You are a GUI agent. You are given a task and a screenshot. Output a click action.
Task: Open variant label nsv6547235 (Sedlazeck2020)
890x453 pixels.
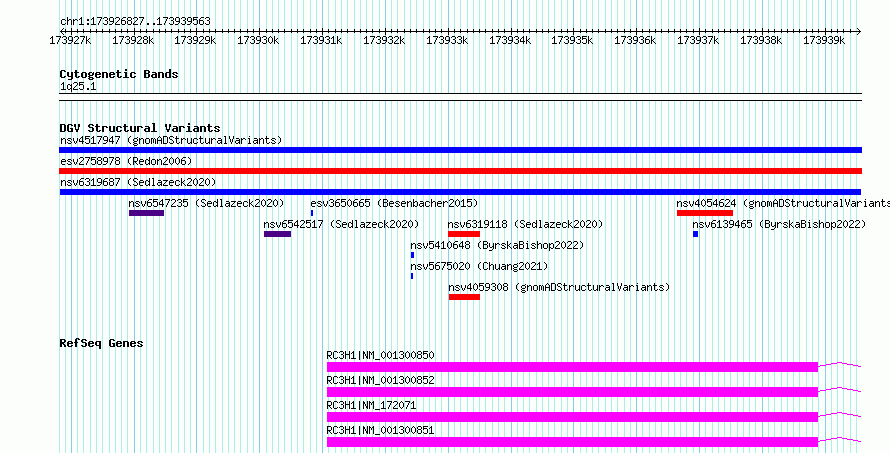[207, 203]
